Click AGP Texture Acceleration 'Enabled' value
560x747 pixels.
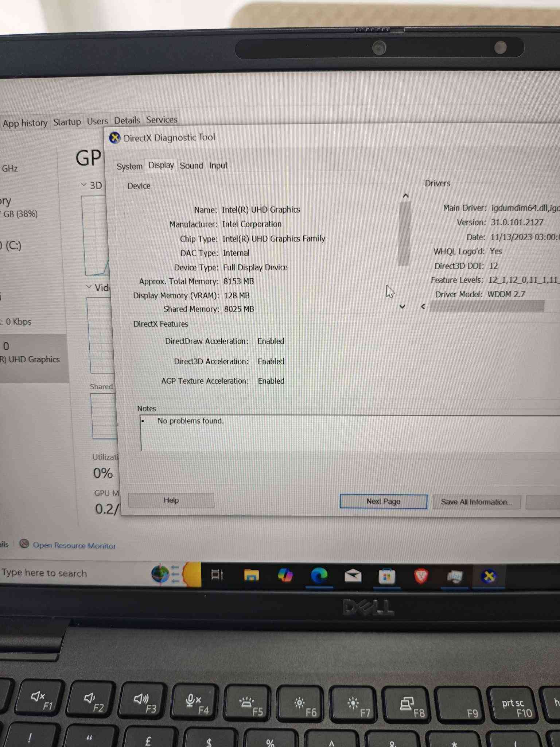pos(271,381)
